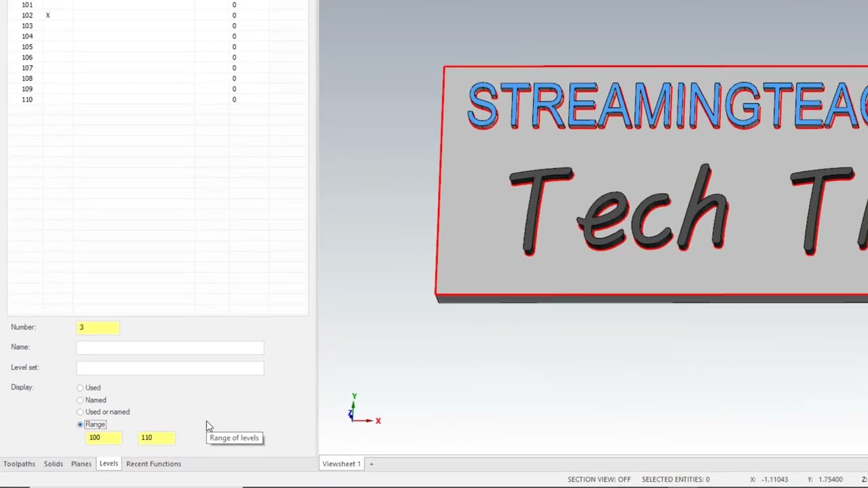Click the Level set input field
This screenshot has height=488, width=868.
click(170, 368)
